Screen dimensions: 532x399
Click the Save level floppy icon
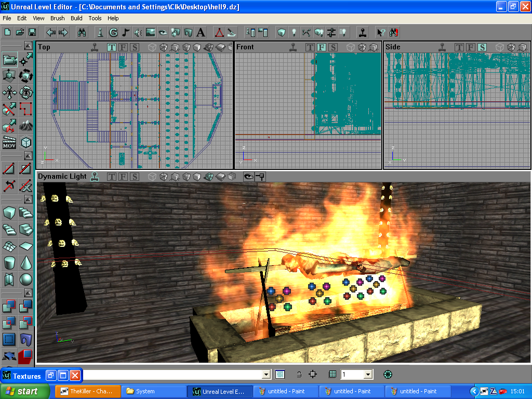pos(32,32)
